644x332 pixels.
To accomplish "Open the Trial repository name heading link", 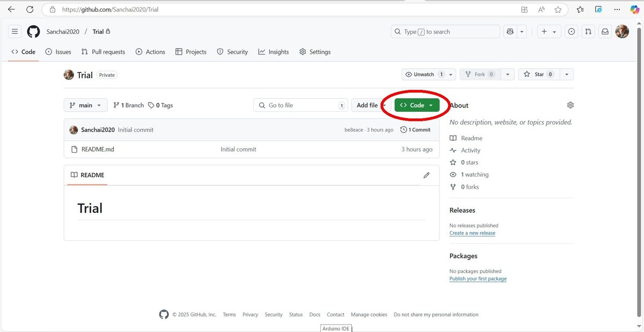I will pyautogui.click(x=85, y=75).
